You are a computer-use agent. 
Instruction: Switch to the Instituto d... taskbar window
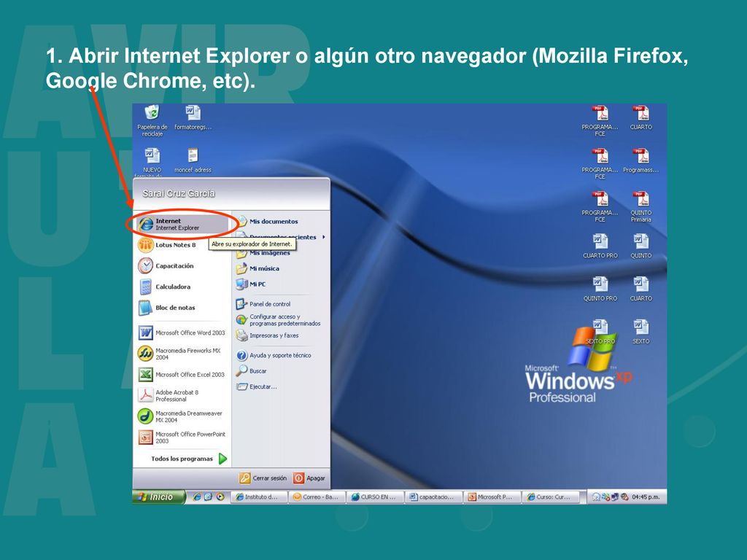260,497
